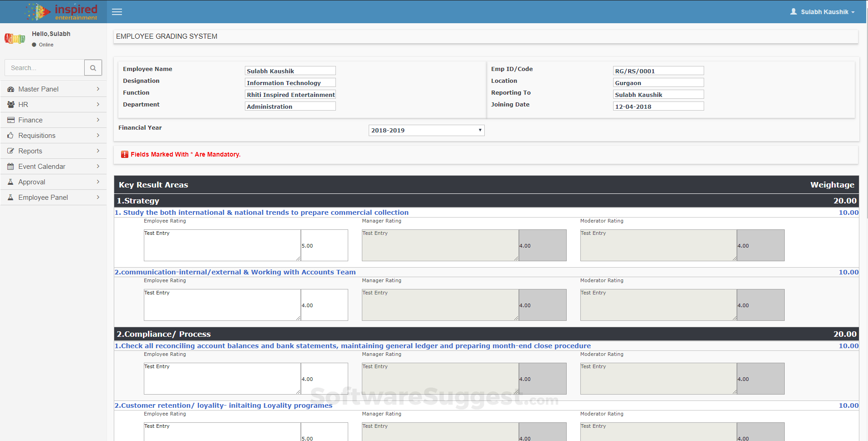Click the Master Panel dashboard icon
Screen dimensions: 868x441
pos(10,89)
